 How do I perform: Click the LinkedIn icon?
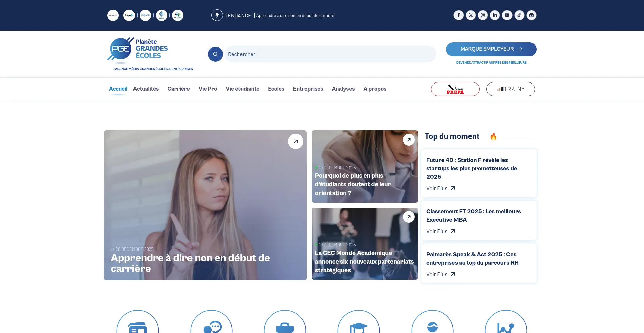[495, 15]
